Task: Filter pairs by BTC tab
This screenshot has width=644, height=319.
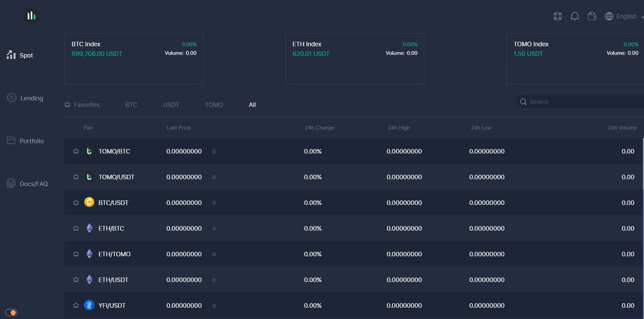Action: (x=131, y=105)
